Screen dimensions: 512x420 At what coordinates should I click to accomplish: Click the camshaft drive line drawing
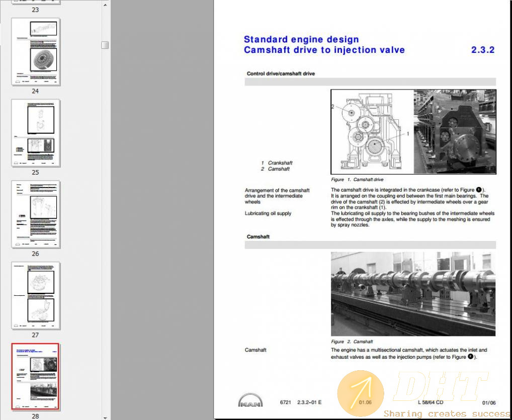[x=373, y=132]
